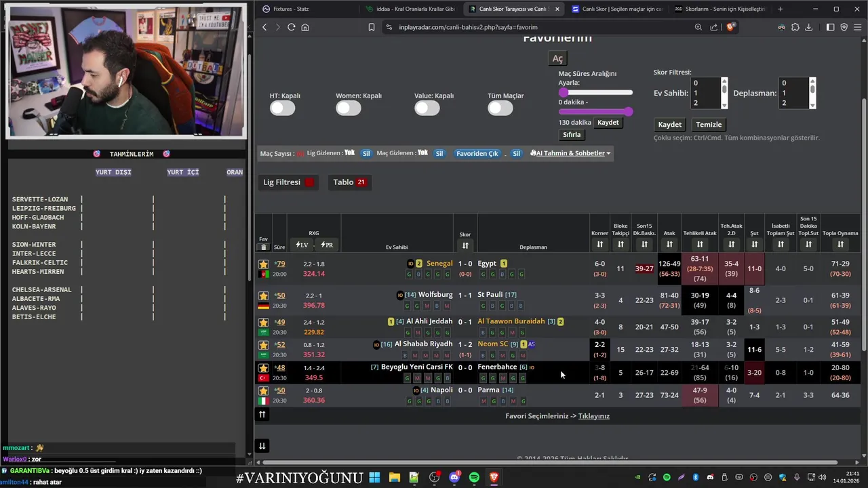Unfavorite the Wolfsburg match star
The width and height of the screenshot is (868, 488).
pos(264,296)
